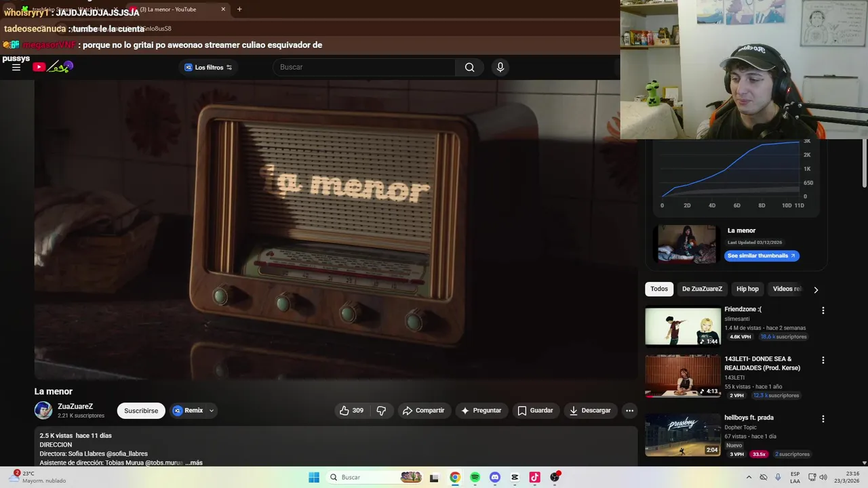Click La menor thumbnail in stats panel

point(687,243)
